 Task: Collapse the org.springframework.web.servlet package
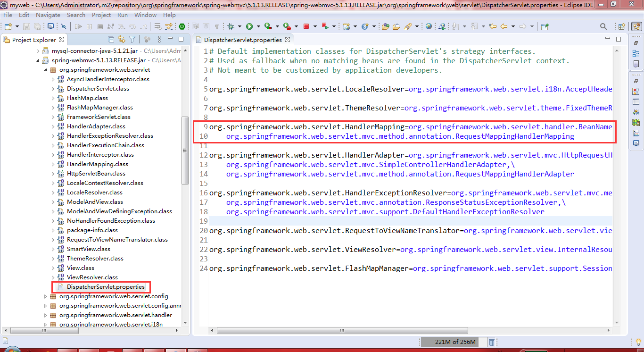[x=46, y=70]
